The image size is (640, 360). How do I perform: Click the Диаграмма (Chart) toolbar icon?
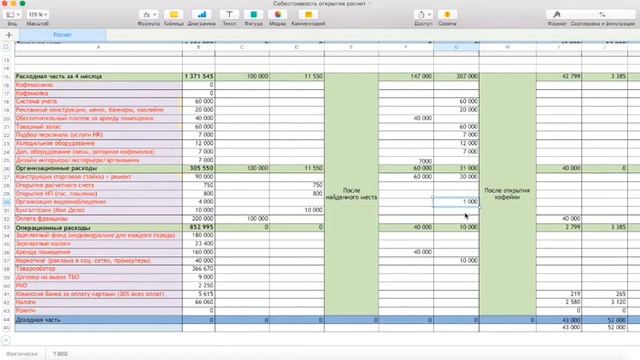pos(202,15)
